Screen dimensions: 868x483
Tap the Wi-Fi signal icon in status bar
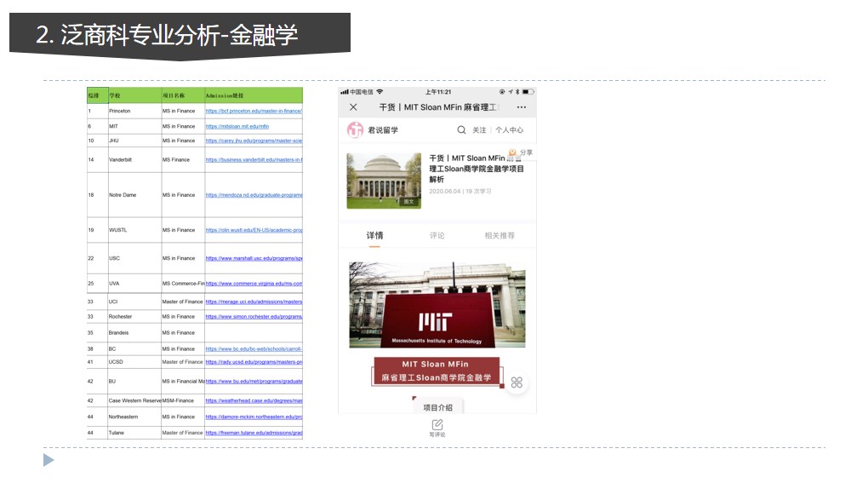380,92
